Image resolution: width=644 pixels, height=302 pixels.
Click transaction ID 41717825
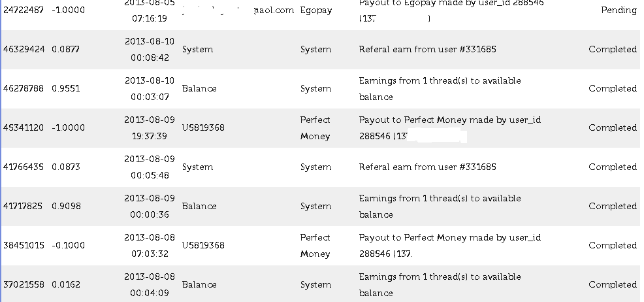click(24, 207)
